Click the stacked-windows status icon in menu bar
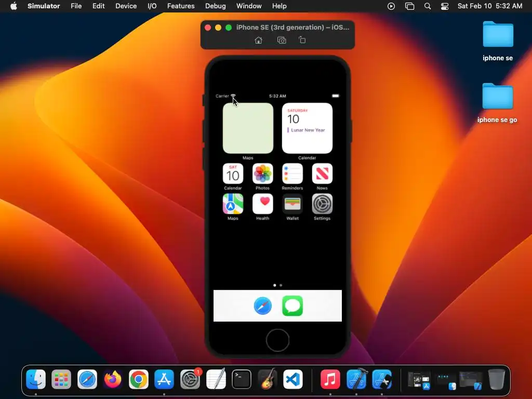This screenshot has height=399, width=532. click(x=409, y=6)
